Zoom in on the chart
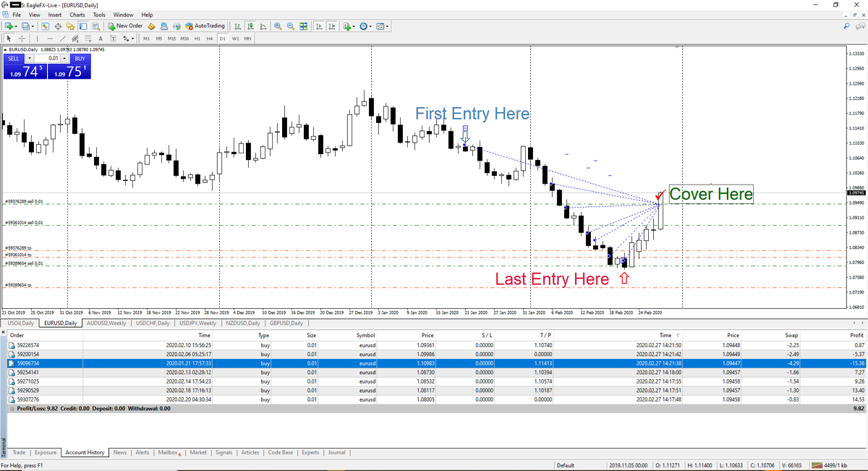 tap(278, 26)
